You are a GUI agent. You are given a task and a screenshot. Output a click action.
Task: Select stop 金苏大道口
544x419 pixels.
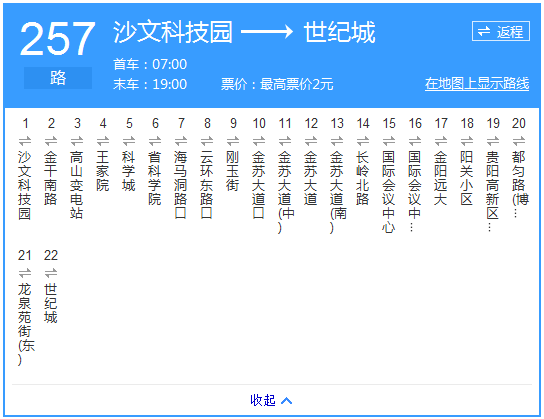(x=259, y=185)
